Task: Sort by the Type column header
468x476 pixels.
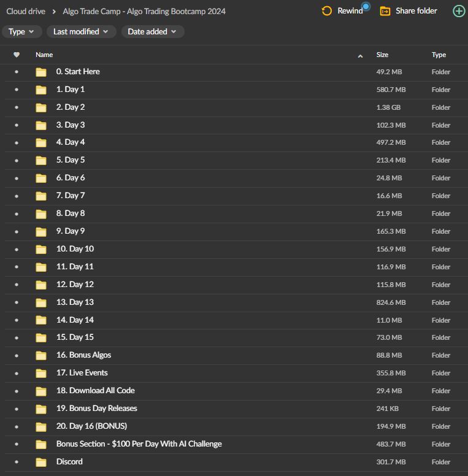Action: pos(439,55)
